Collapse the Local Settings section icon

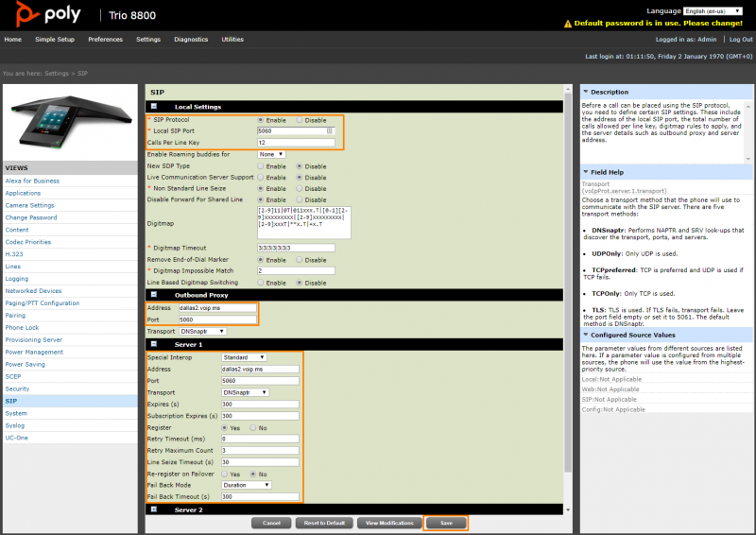pyautogui.click(x=154, y=106)
